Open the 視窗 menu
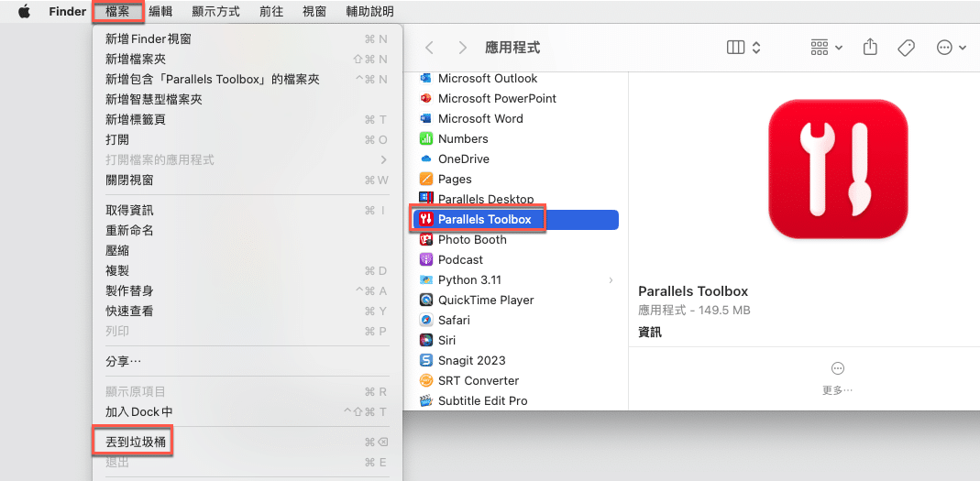The image size is (980, 481). point(314,11)
